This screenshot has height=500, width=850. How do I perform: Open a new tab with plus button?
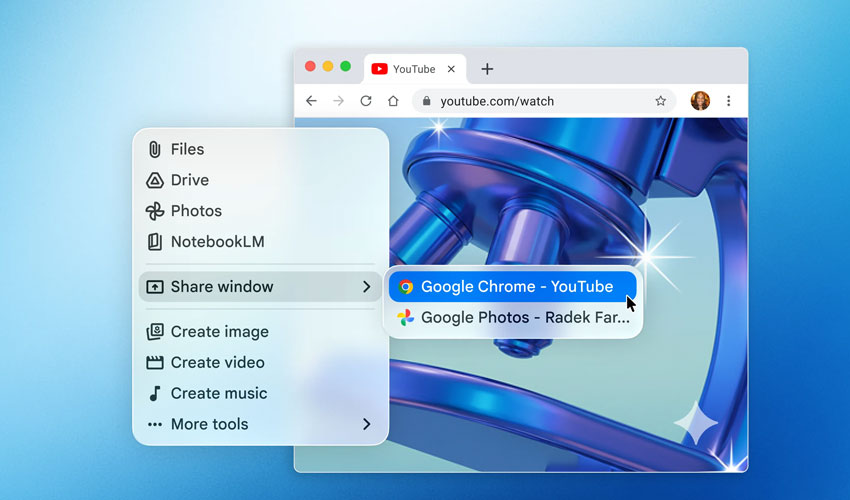click(487, 69)
